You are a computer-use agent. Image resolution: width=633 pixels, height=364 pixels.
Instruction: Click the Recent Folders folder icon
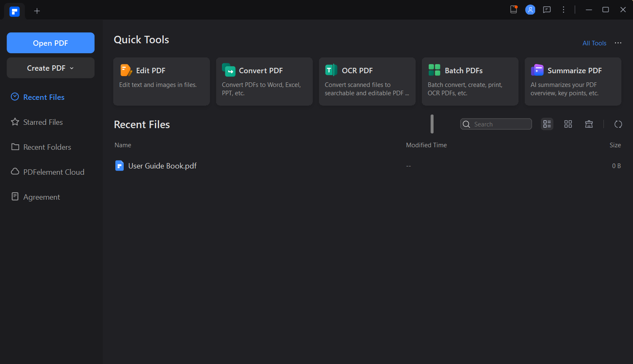tap(15, 147)
